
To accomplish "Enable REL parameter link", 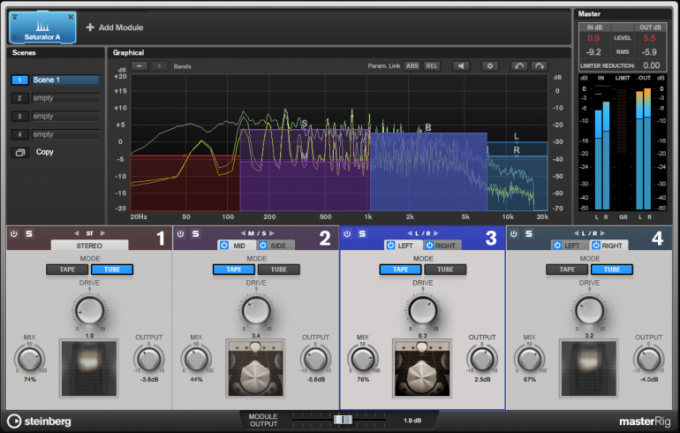I will pos(432,66).
